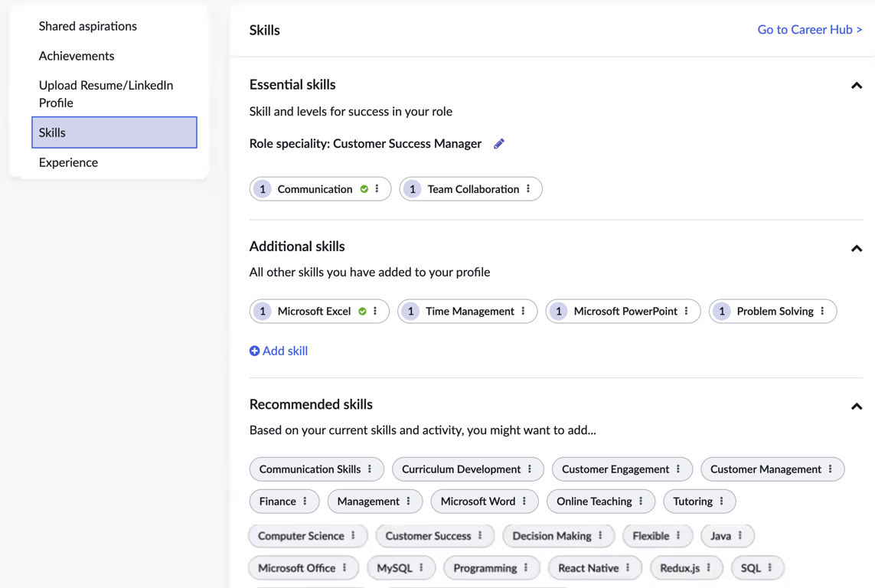Click the level 1 badge on Communication
The width and height of the screenshot is (875, 588).
click(263, 189)
